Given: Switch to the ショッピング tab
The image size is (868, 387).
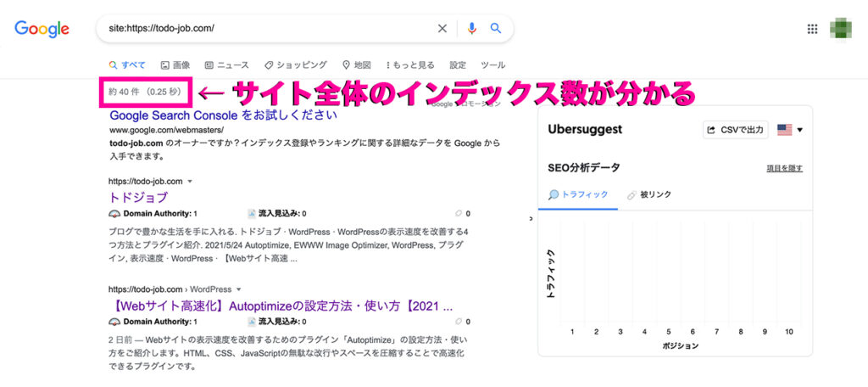Looking at the screenshot, I should pos(296,64).
